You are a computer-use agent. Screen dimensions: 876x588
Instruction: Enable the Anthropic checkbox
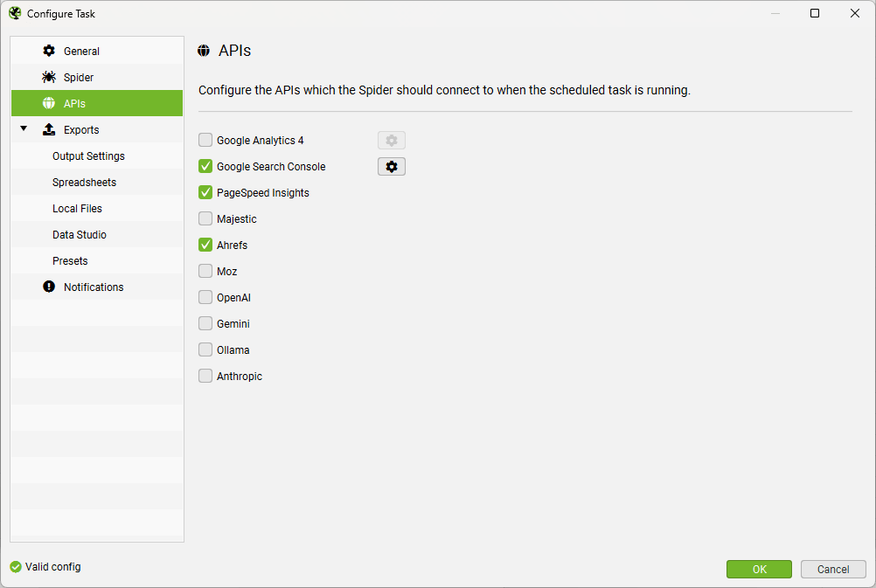pos(205,376)
